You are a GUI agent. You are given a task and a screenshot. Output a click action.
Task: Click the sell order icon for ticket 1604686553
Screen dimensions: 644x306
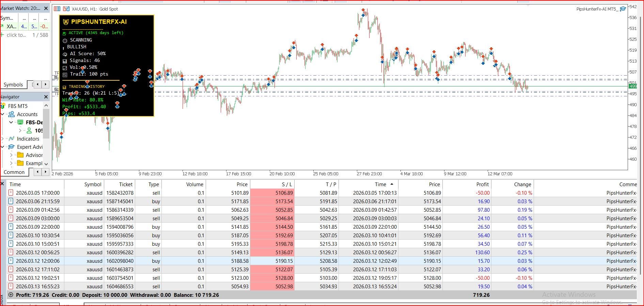(x=11, y=286)
